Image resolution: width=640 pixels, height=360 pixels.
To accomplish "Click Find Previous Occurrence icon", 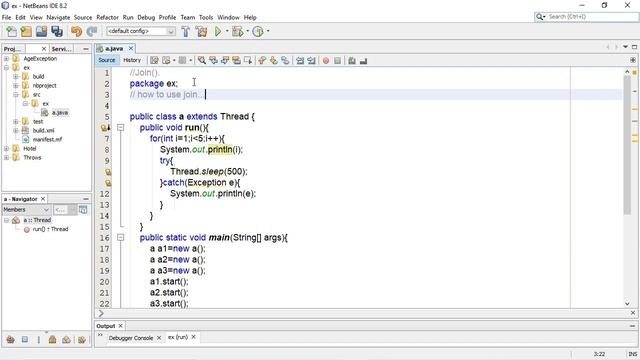I will tap(213, 60).
